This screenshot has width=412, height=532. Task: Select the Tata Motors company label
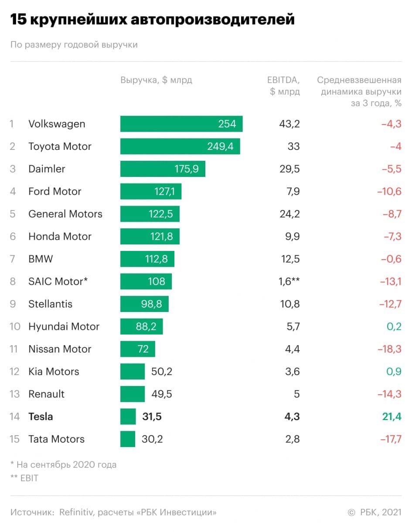tap(56, 439)
